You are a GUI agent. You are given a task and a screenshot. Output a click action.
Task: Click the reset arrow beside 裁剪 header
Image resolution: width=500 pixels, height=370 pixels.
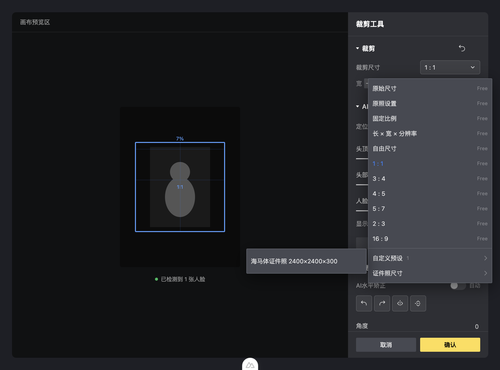pyautogui.click(x=462, y=48)
